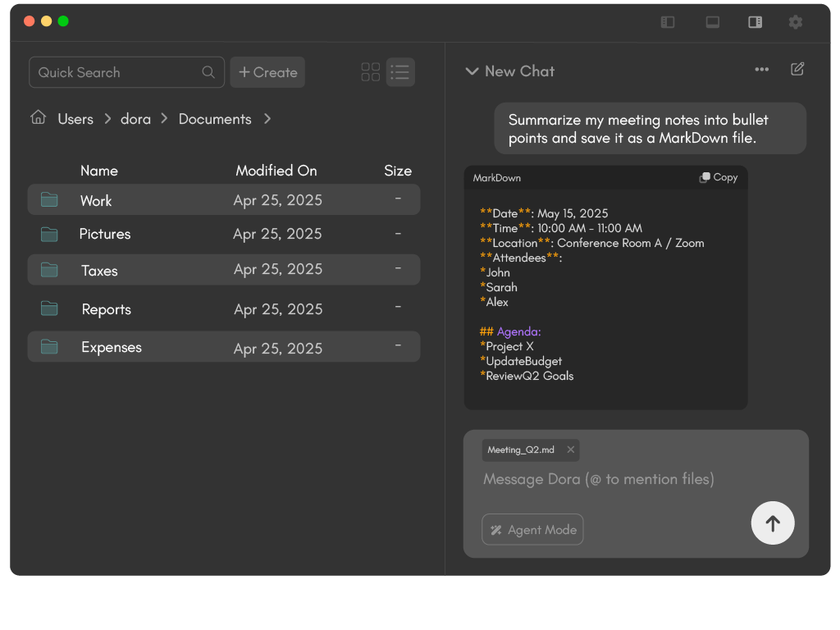Switch to list view
This screenshot has width=840, height=630.
tap(400, 72)
